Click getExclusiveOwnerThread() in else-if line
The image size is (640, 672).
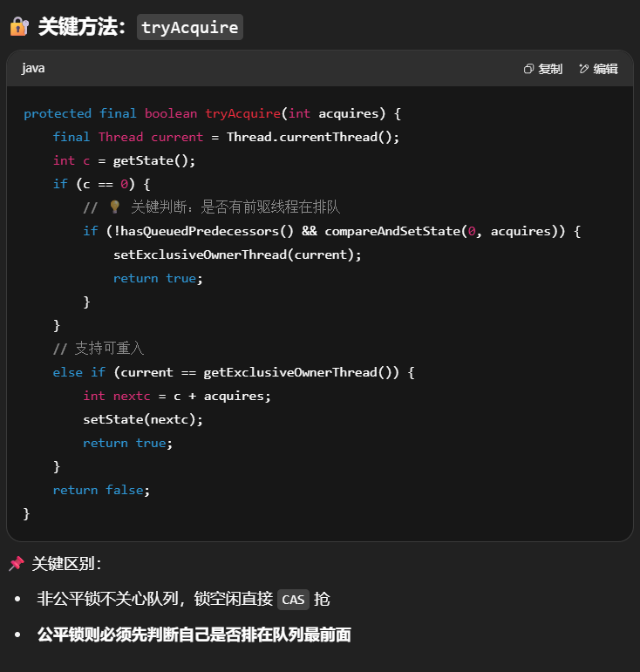point(301,372)
